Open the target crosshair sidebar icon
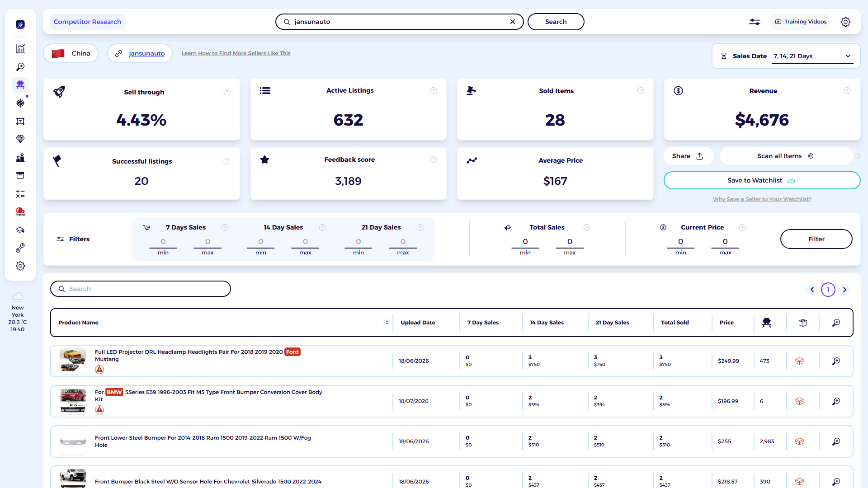This screenshot has width=868, height=488. coord(20,103)
